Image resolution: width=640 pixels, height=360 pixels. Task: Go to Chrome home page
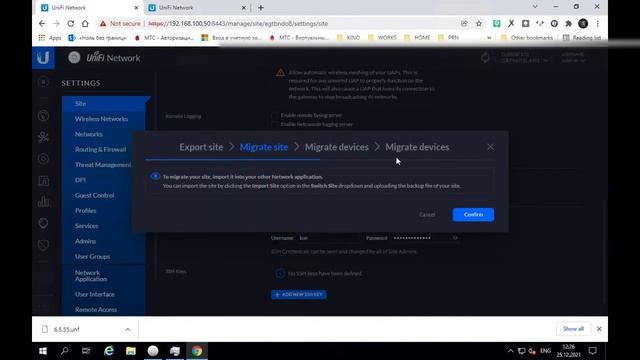(85, 24)
